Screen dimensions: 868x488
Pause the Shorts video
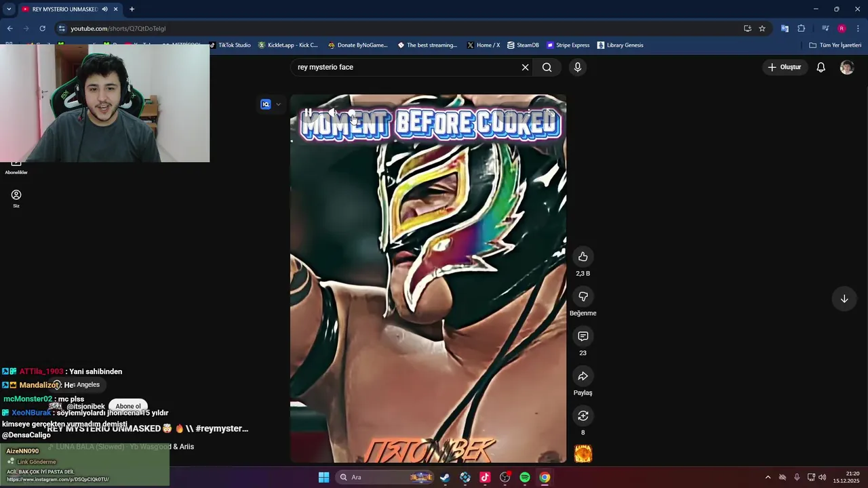point(308,113)
